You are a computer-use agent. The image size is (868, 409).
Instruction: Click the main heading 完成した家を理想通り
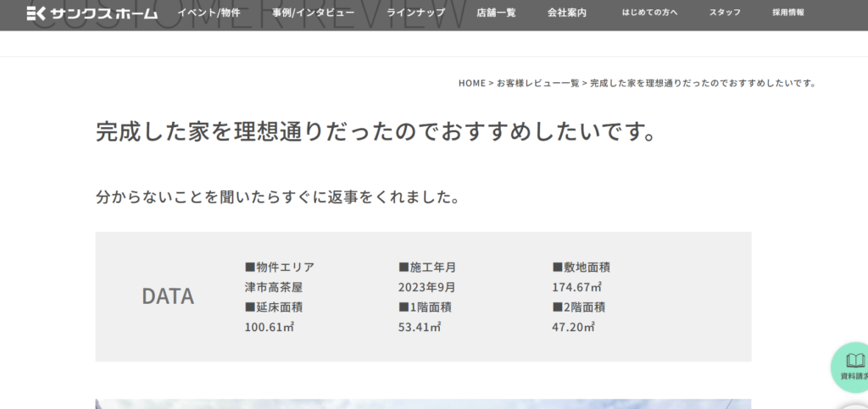(376, 132)
